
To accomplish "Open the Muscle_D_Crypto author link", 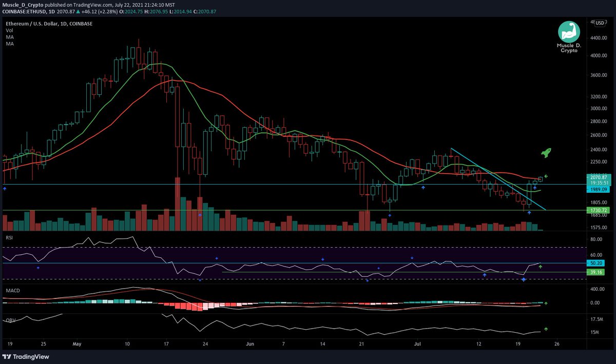I will click(x=22, y=5).
